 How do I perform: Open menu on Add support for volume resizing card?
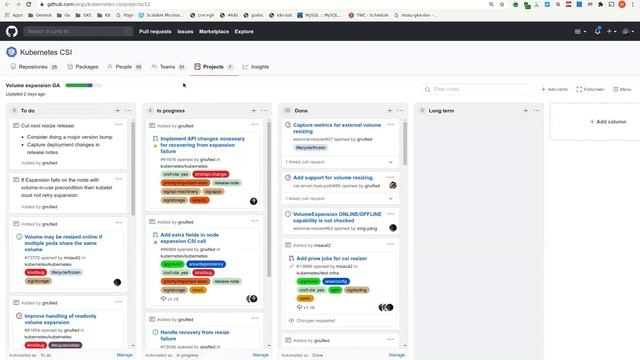pos(391,177)
